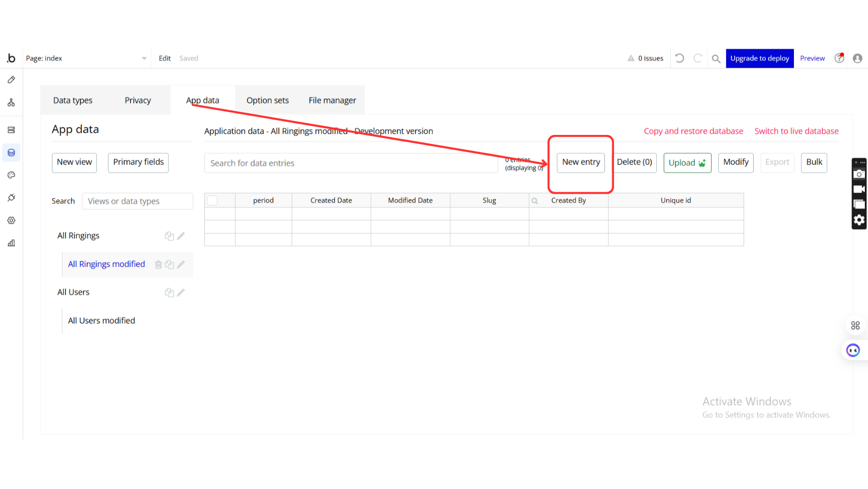Click Switch to live database link
This screenshot has width=868, height=489.
(x=797, y=131)
